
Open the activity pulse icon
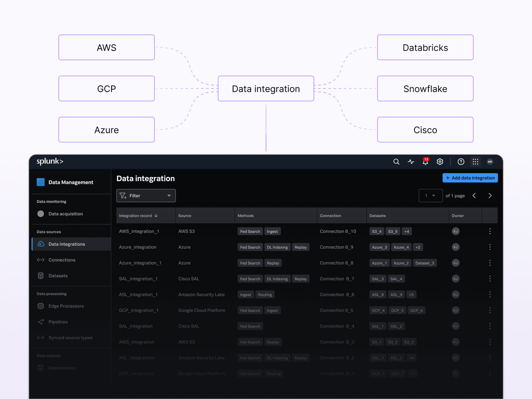pyautogui.click(x=411, y=162)
